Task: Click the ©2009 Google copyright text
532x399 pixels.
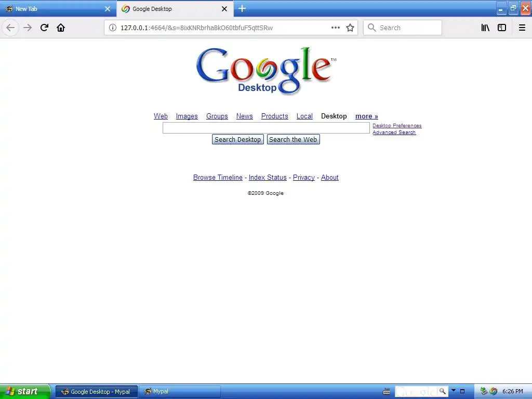Action: pos(265,193)
